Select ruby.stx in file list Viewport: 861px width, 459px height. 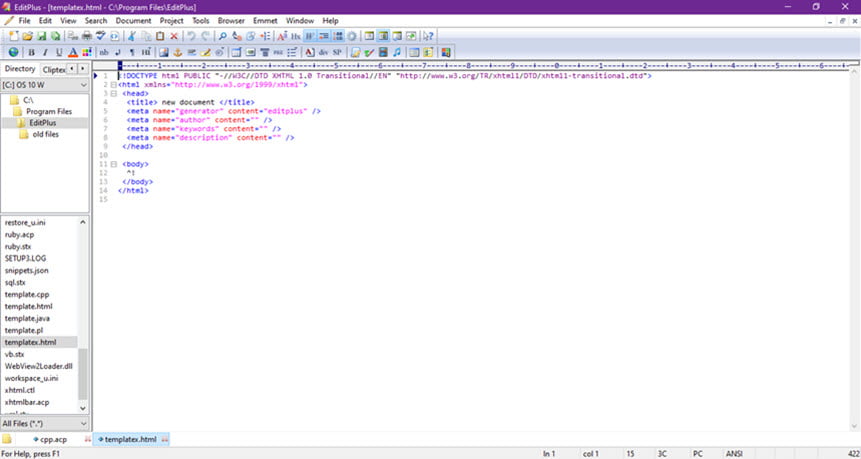tap(18, 247)
